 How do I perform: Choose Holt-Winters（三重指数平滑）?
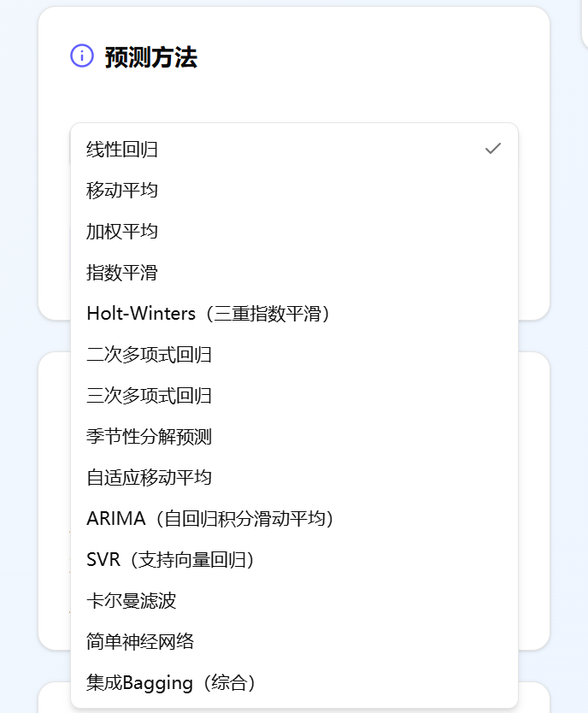[208, 314]
